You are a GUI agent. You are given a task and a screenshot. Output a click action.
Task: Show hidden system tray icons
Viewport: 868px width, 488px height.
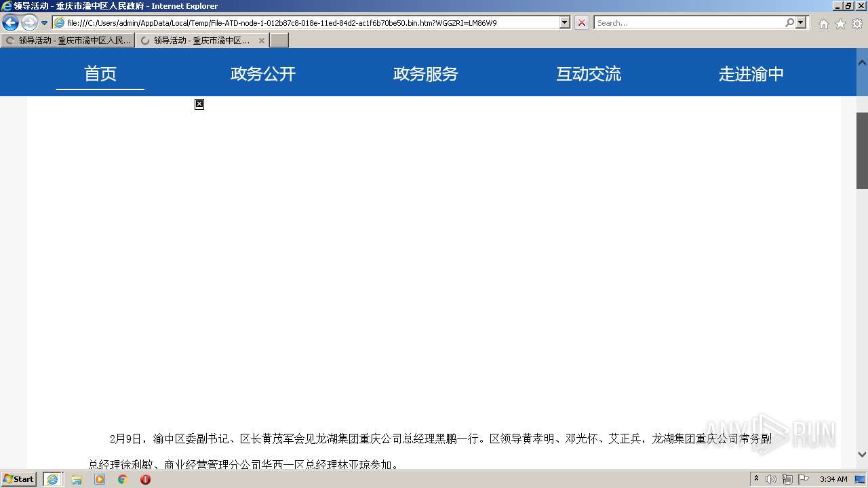(757, 479)
